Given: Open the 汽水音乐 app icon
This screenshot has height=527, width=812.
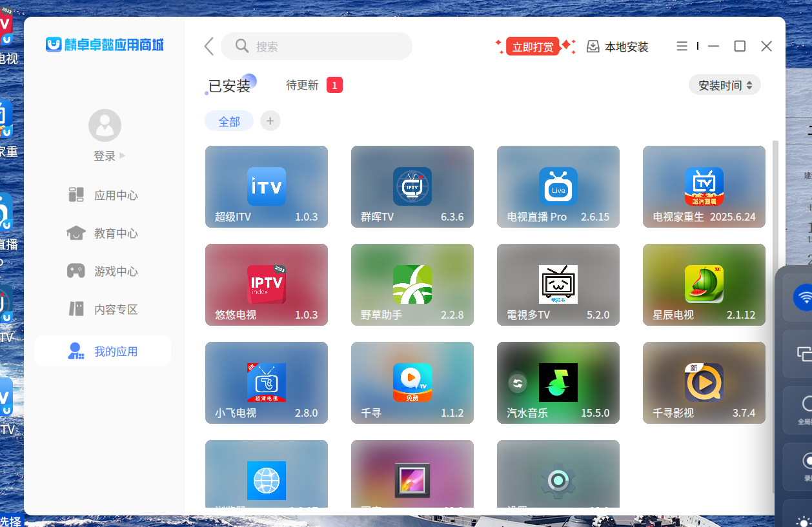Looking at the screenshot, I should click(x=558, y=383).
